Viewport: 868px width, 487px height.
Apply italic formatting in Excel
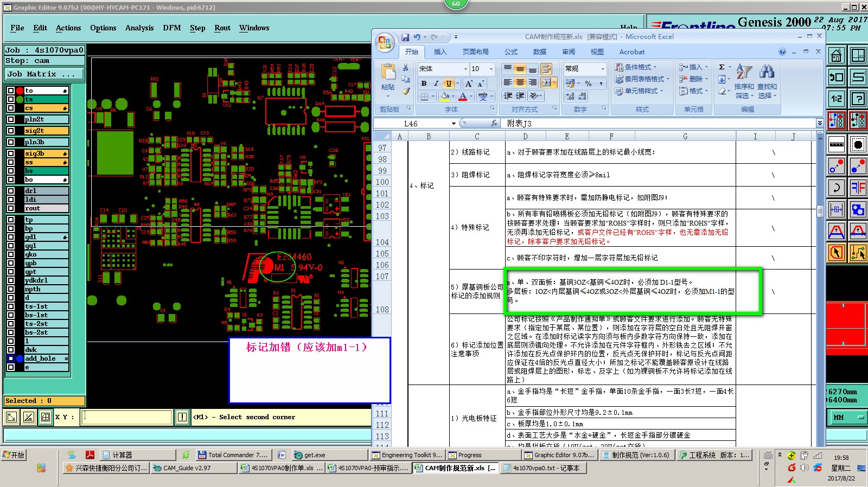(436, 84)
